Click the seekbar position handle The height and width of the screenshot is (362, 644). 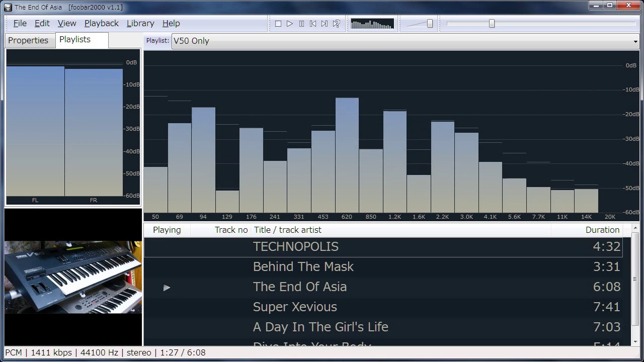[x=492, y=24]
